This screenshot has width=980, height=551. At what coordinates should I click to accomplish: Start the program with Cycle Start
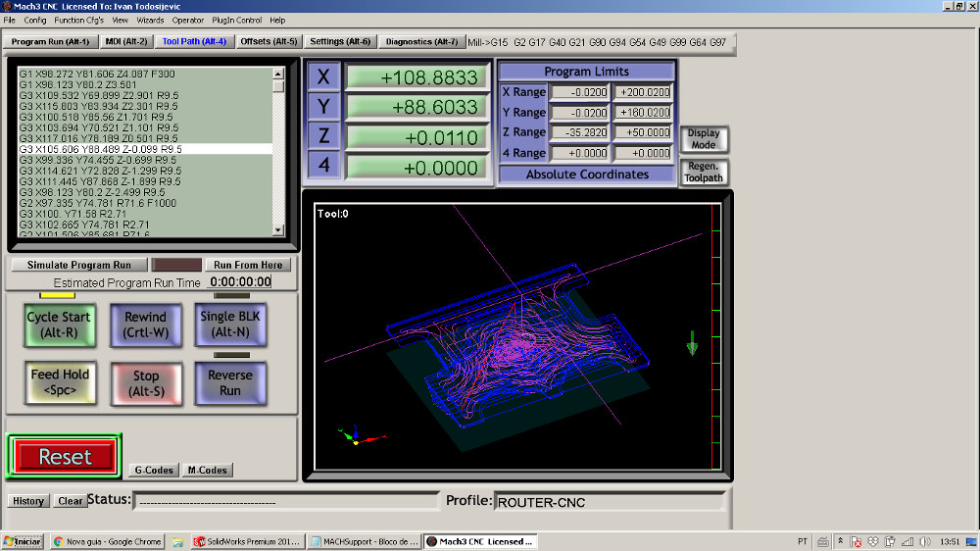pos(60,325)
